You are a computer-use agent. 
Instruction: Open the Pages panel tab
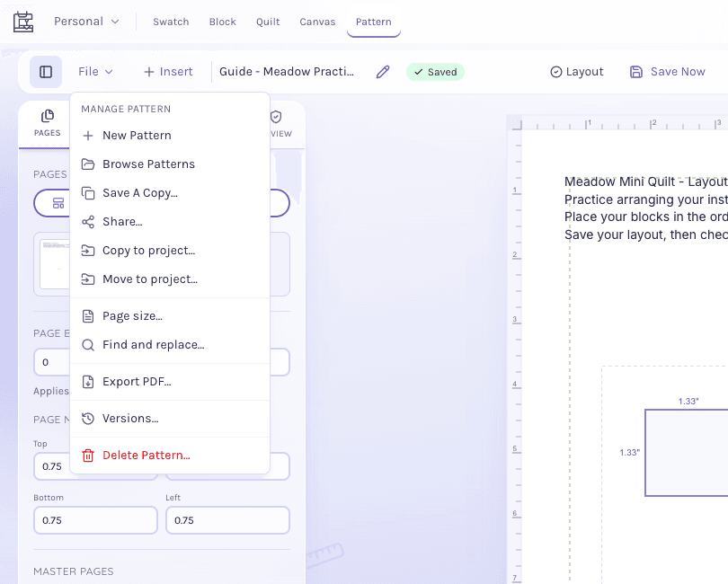47,123
